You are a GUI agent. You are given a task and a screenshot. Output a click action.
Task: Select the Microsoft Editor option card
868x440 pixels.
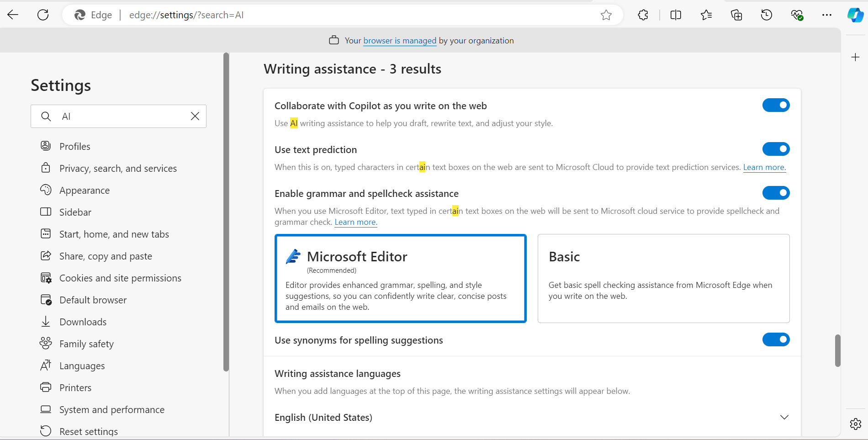pos(401,278)
